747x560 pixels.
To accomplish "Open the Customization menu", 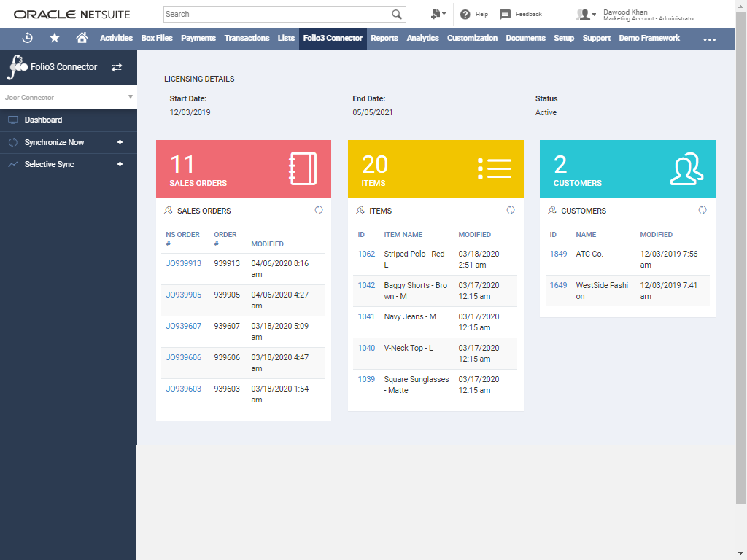I will [472, 38].
